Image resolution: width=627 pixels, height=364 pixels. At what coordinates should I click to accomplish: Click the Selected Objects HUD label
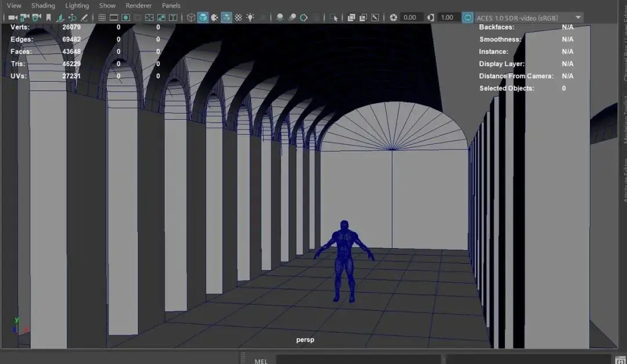pyautogui.click(x=507, y=88)
